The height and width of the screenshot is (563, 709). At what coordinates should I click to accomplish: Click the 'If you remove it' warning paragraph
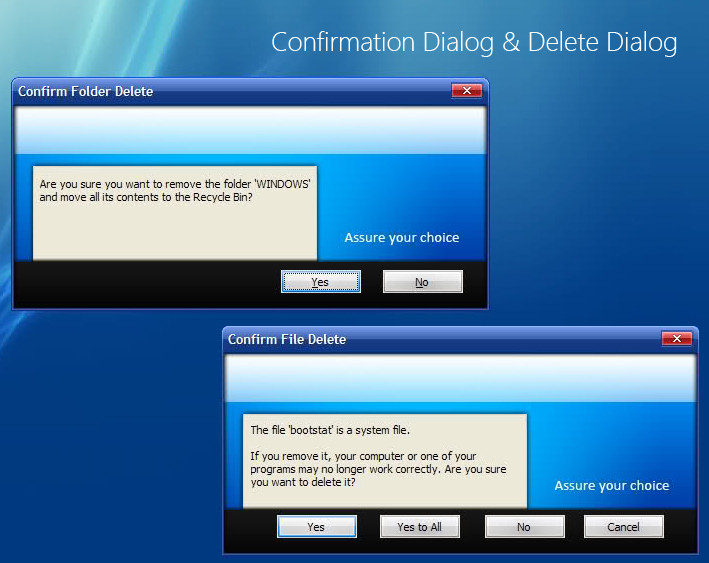378,469
